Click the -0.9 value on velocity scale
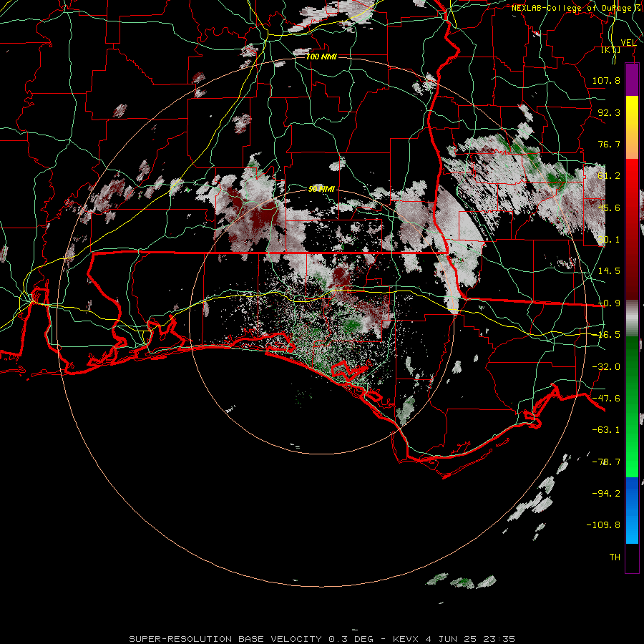 click(x=609, y=303)
